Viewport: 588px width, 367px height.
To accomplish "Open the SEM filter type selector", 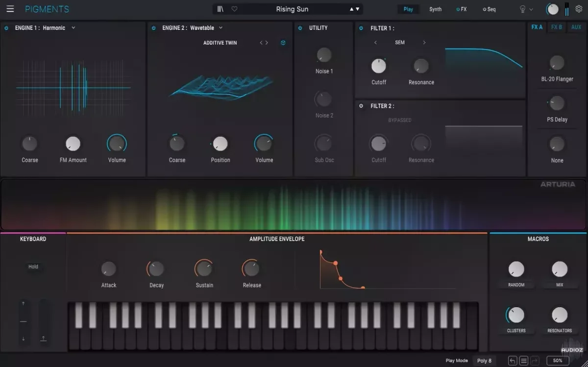I will click(400, 43).
